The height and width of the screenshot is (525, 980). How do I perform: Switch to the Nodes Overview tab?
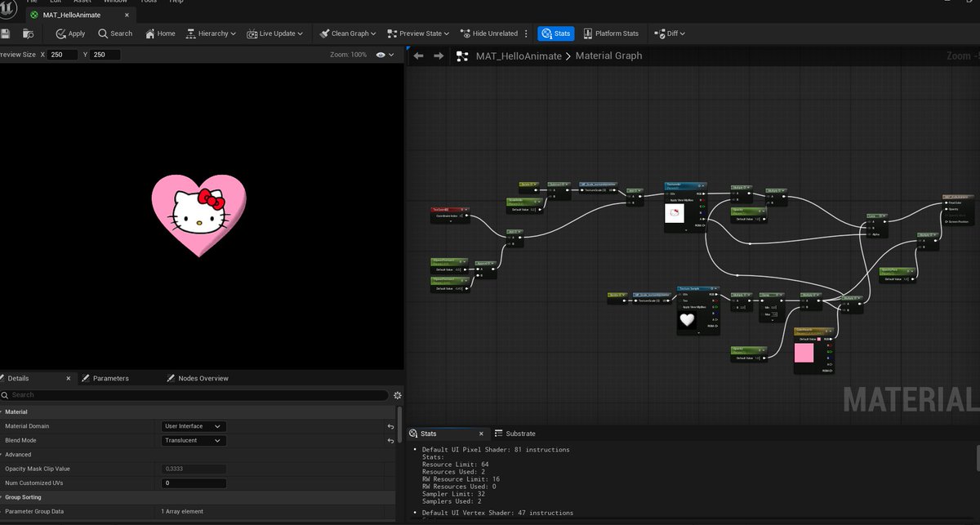[197, 378]
